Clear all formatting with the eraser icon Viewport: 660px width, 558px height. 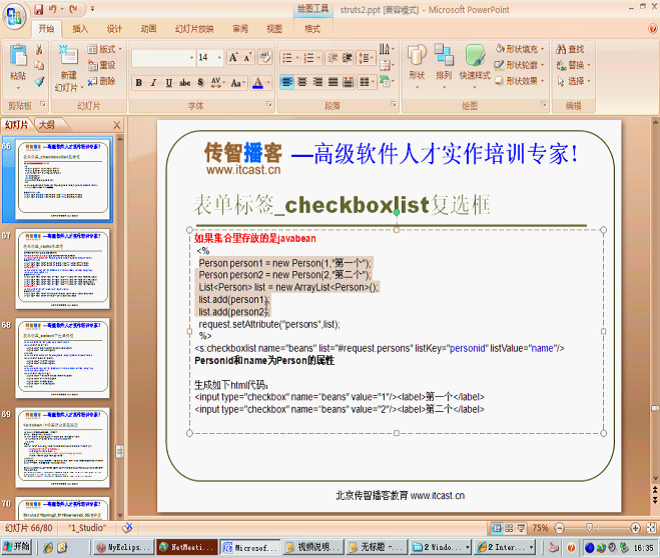[265, 57]
